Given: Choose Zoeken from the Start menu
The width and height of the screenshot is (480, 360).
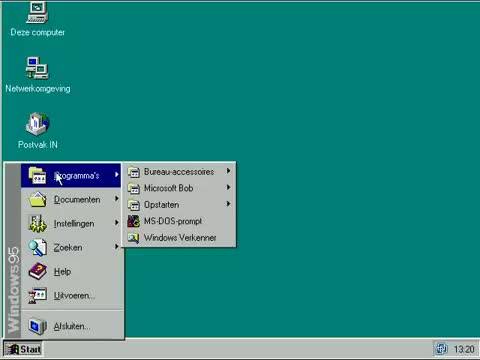Looking at the screenshot, I should click(x=71, y=247).
